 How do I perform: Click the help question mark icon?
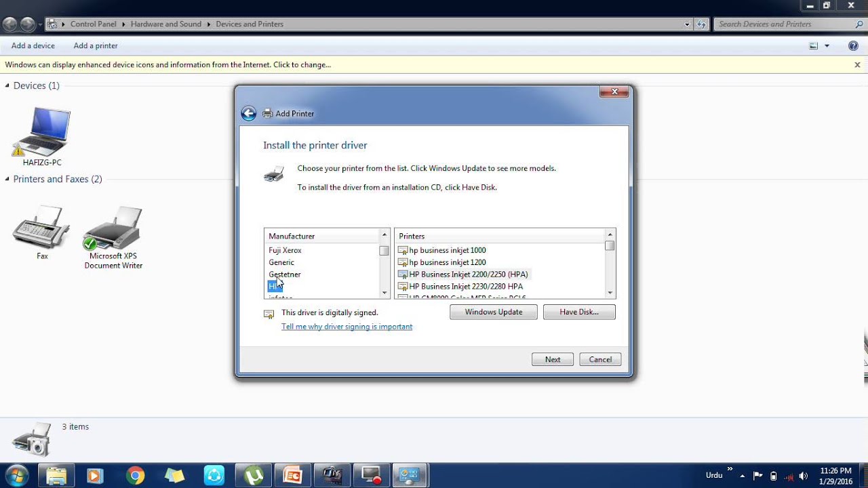(853, 45)
